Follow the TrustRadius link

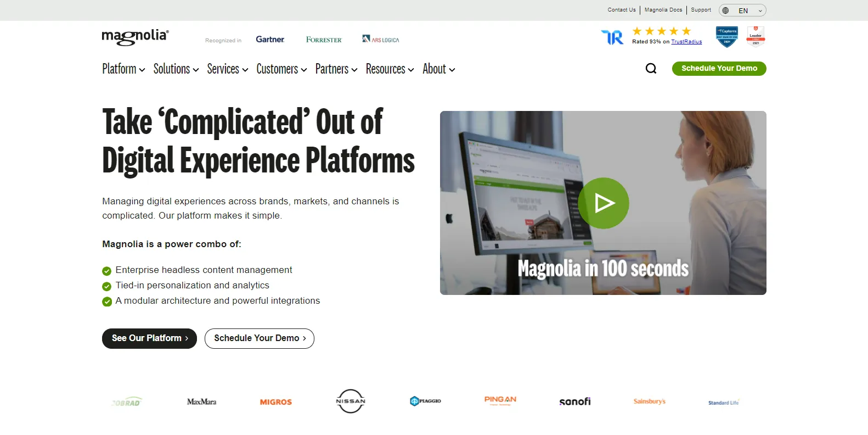coord(686,42)
